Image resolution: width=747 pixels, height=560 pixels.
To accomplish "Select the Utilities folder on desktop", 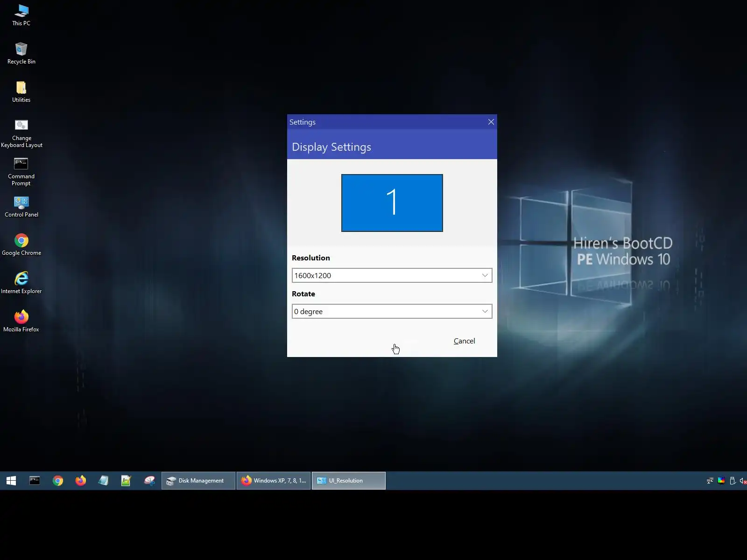I will click(x=21, y=91).
